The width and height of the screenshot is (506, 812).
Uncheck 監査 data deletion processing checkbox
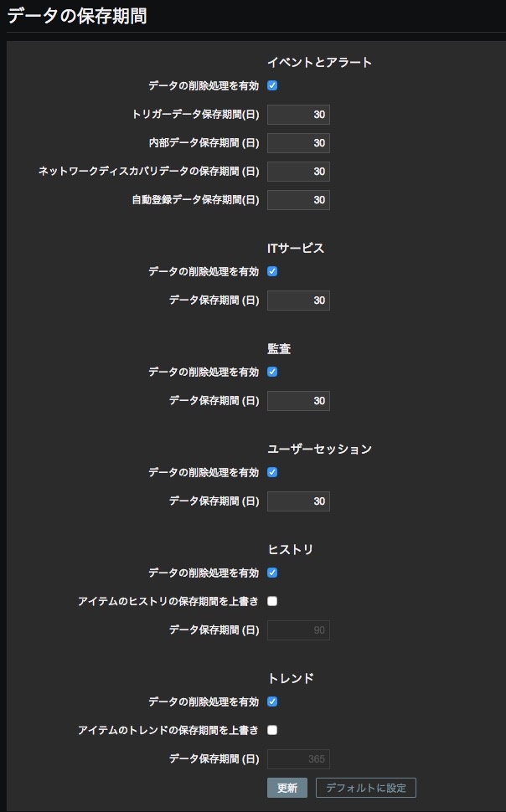(272, 372)
